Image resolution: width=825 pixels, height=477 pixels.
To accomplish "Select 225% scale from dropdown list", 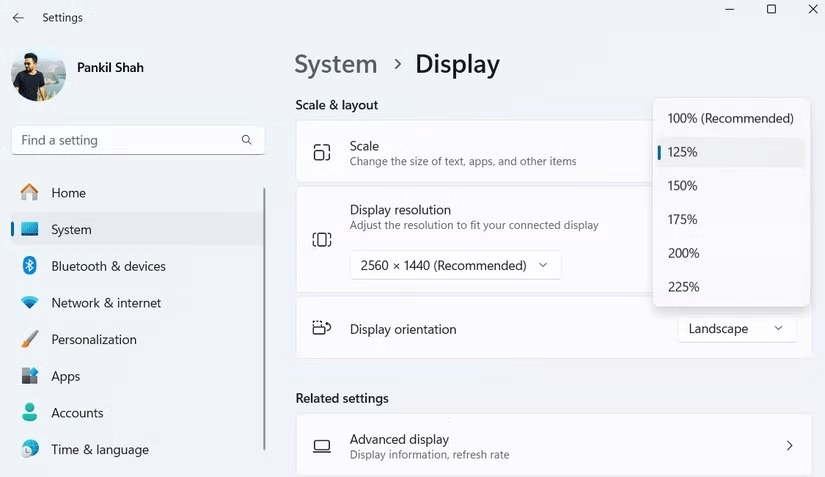I will 683,288.
